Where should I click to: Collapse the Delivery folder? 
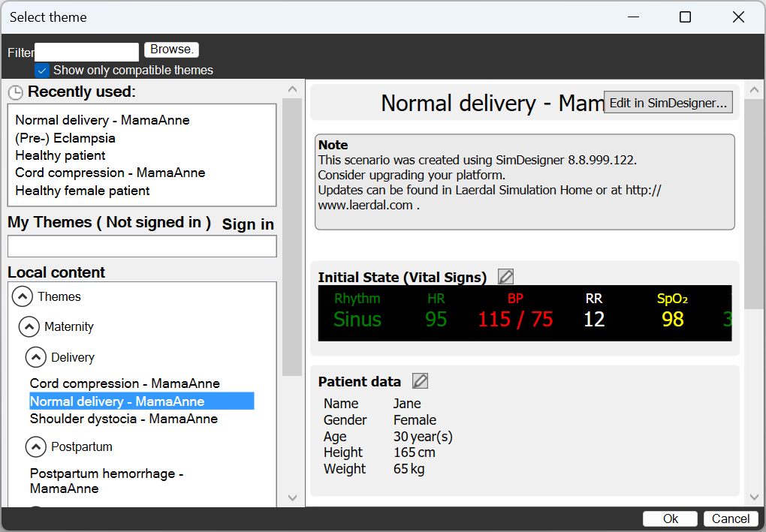click(36, 357)
